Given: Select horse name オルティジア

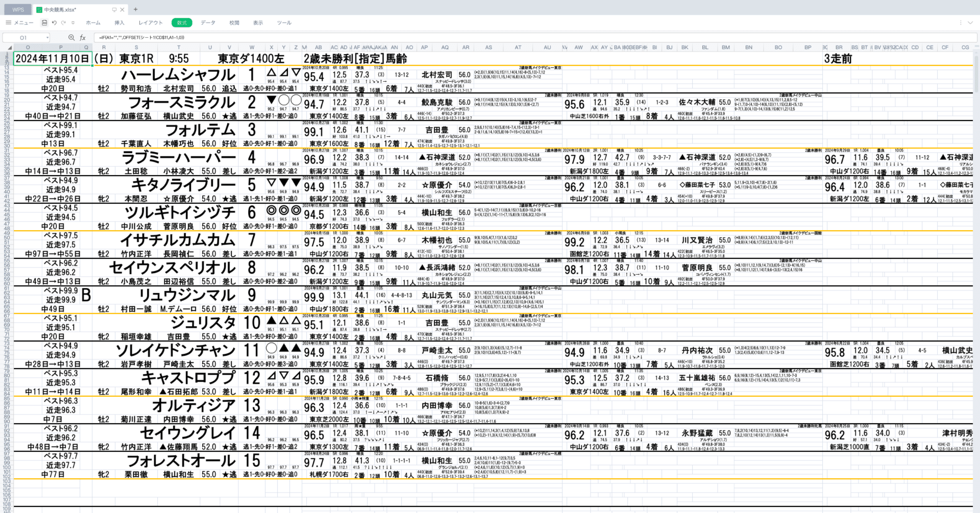Looking at the screenshot, I should coord(194,405).
